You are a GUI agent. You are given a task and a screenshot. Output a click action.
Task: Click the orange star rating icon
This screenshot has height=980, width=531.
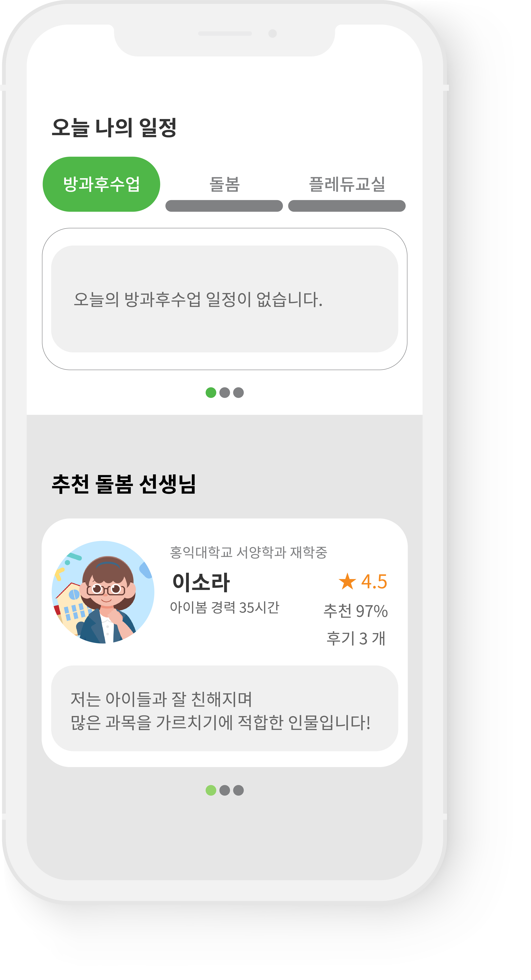(347, 581)
